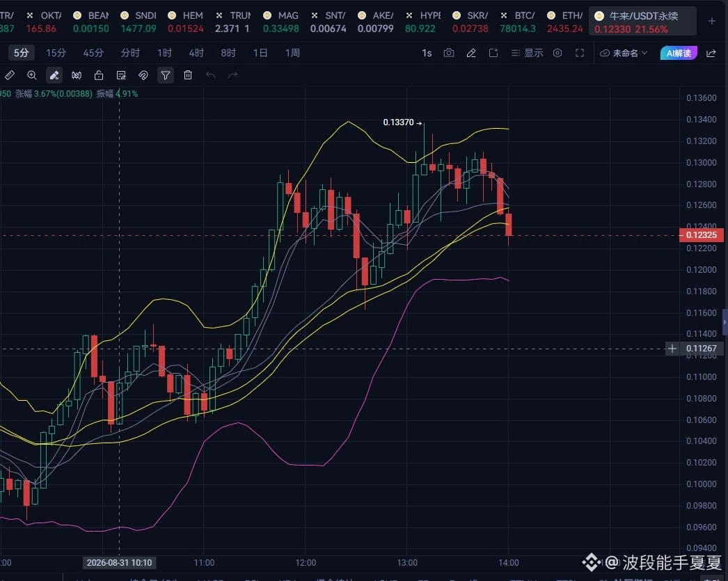This screenshot has width=728, height=581.
Task: Toggle the filter funnel icon
Action: pos(166,75)
